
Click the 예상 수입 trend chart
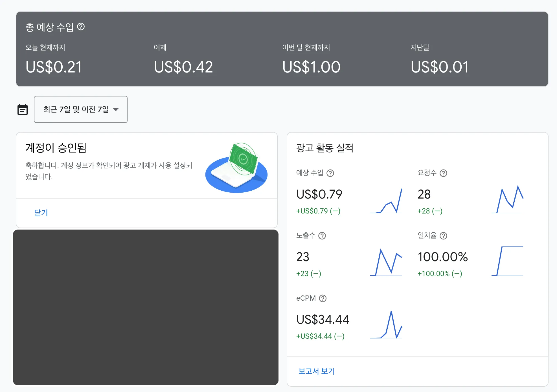click(387, 200)
